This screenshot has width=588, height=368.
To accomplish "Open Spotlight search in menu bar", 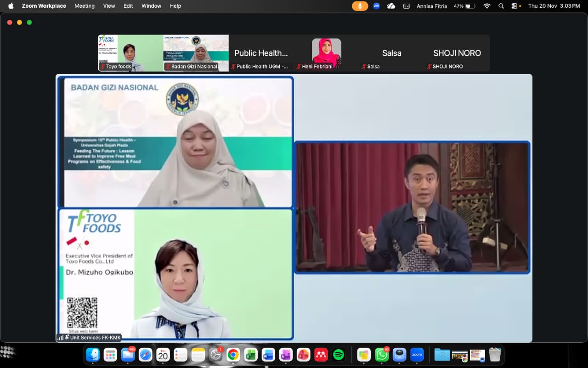I will (501, 6).
